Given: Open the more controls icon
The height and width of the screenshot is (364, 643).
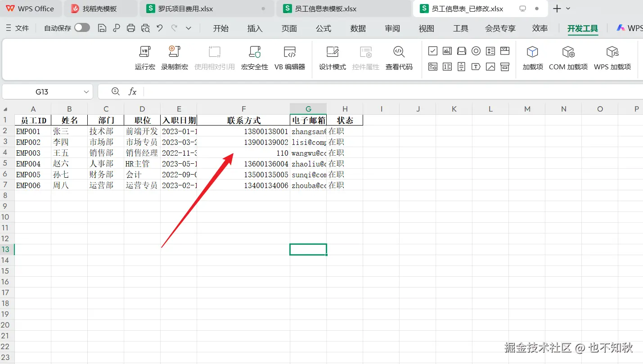Looking at the screenshot, I should click(505, 67).
